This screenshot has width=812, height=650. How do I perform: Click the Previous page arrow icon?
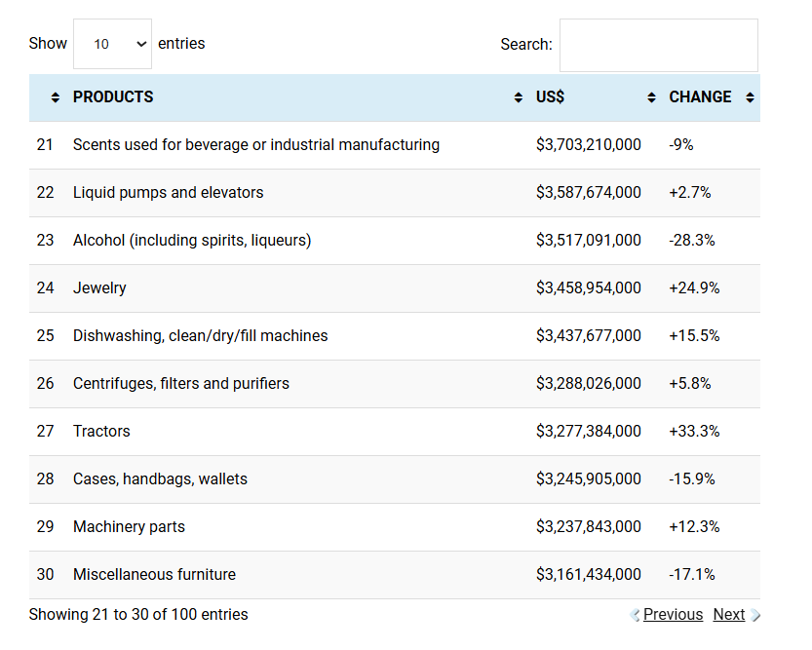click(635, 615)
